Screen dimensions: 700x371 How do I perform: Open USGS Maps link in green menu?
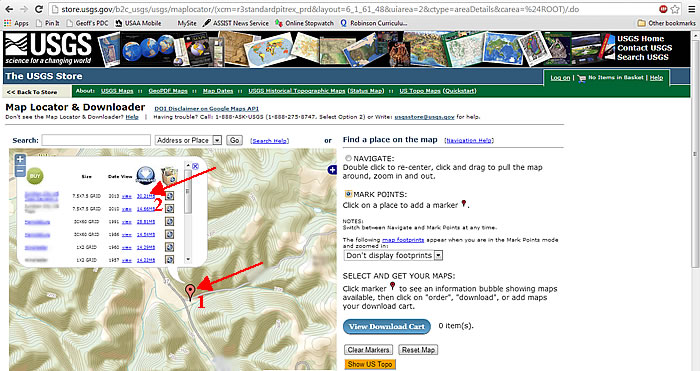pyautogui.click(x=117, y=91)
